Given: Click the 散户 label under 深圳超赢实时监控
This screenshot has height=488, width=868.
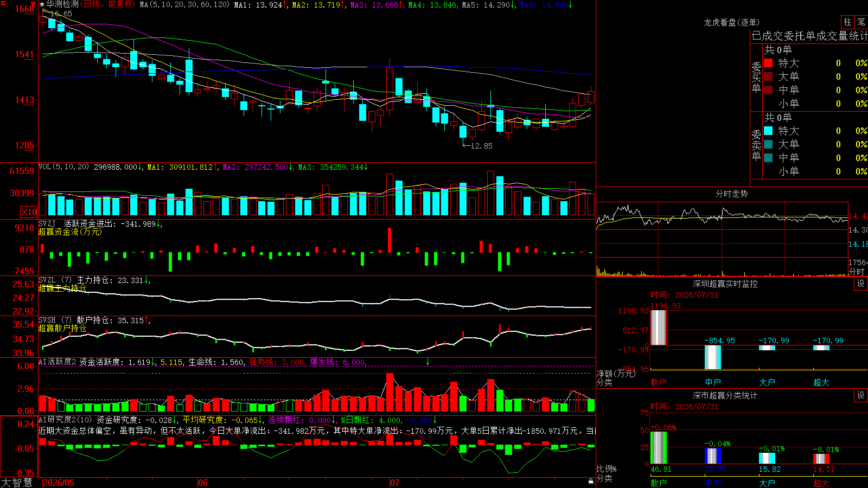Looking at the screenshot, I should (x=659, y=382).
